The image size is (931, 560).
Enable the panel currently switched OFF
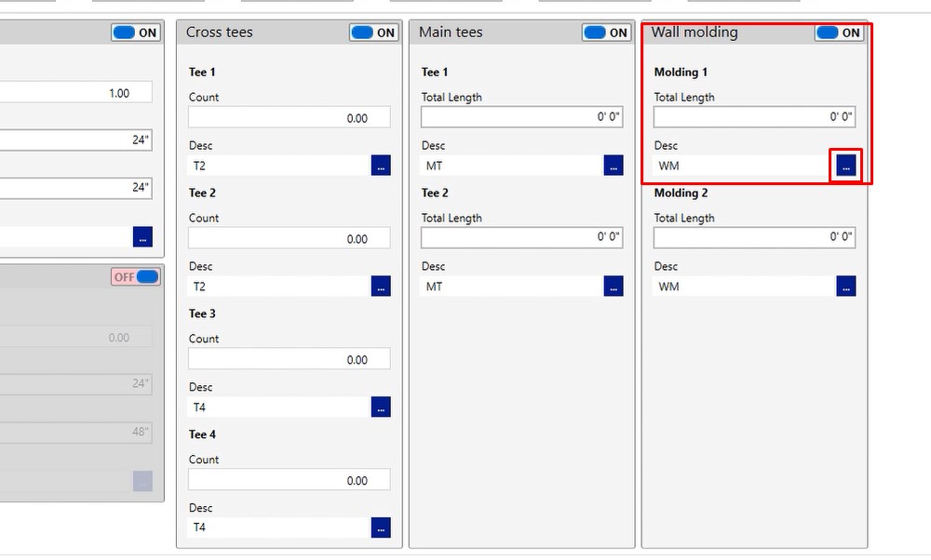click(x=136, y=277)
